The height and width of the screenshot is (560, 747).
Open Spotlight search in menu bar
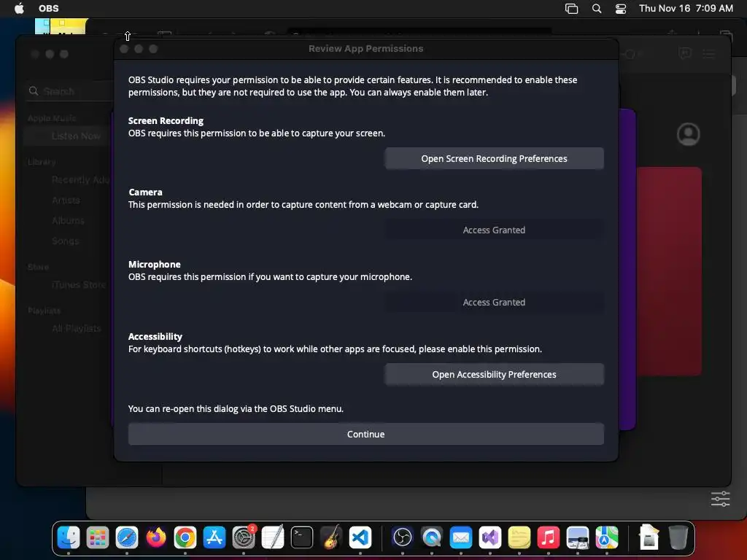[597, 8]
